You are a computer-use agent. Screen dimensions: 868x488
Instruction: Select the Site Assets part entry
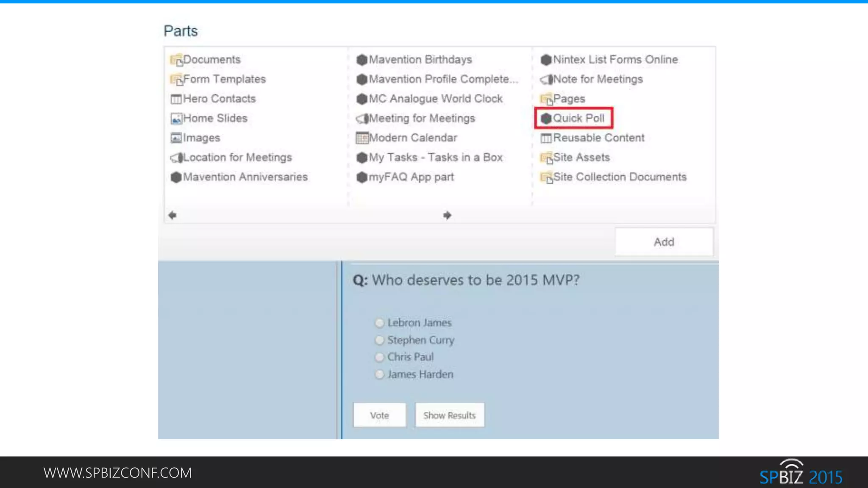point(581,158)
